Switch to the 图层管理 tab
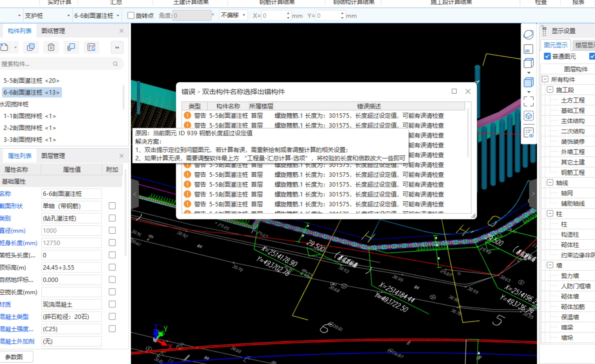 click(x=53, y=156)
